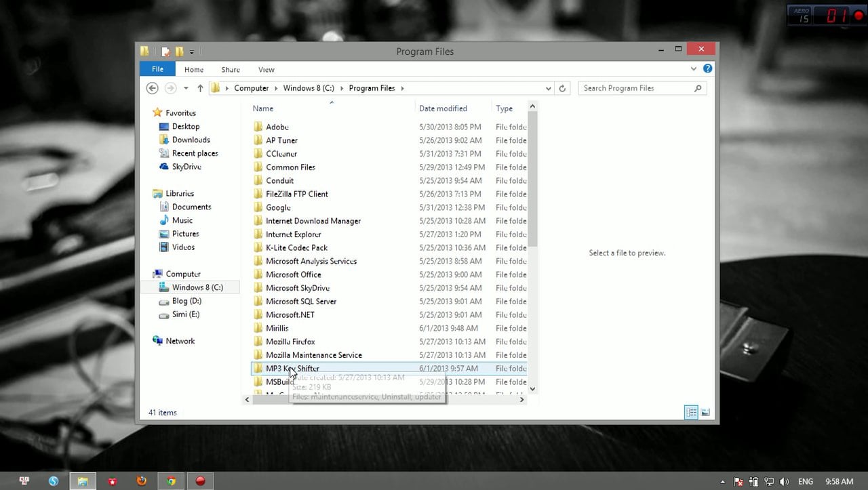
Task: Click the search magnifier icon
Action: point(698,88)
